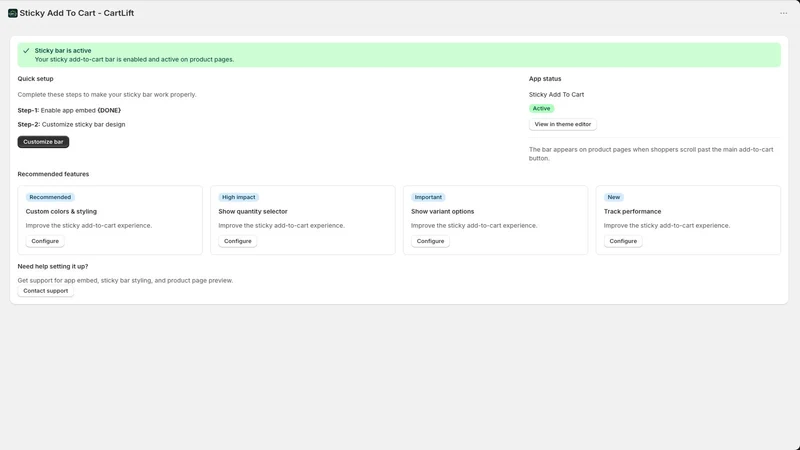Click the 'Recommended features' heading
The height and width of the screenshot is (450, 800).
pyautogui.click(x=53, y=174)
